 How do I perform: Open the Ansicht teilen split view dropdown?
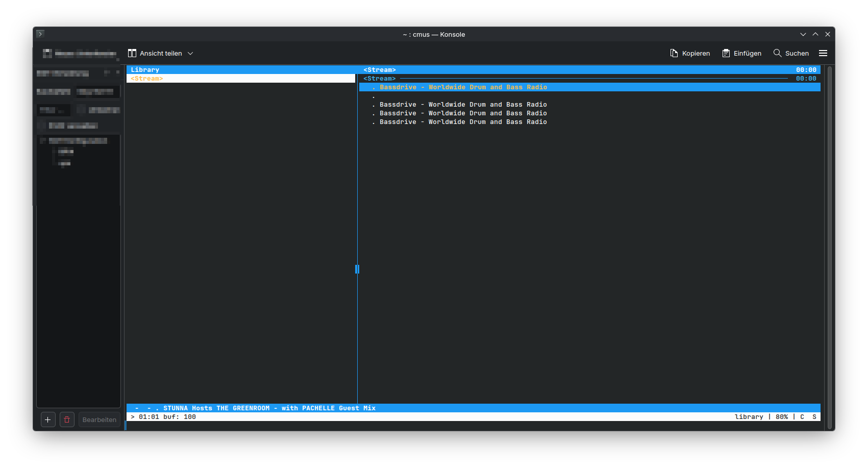click(x=161, y=53)
